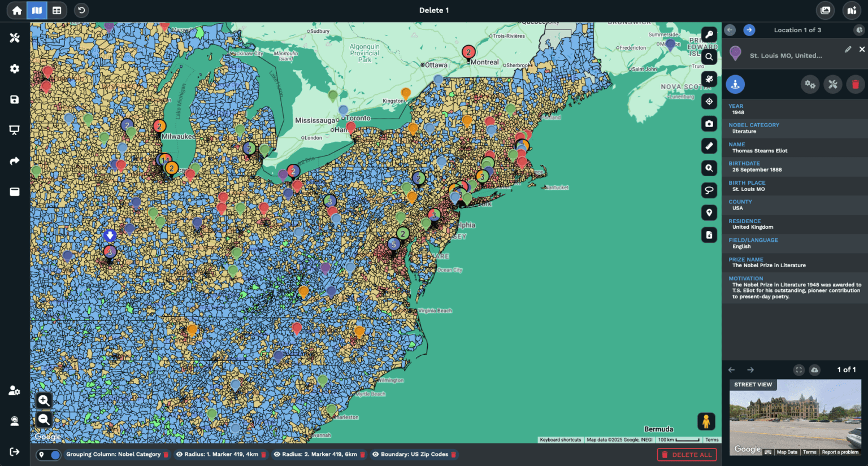Click the red cluster marker 2 at Montreal
This screenshot has width=868, height=466.
coord(468,53)
